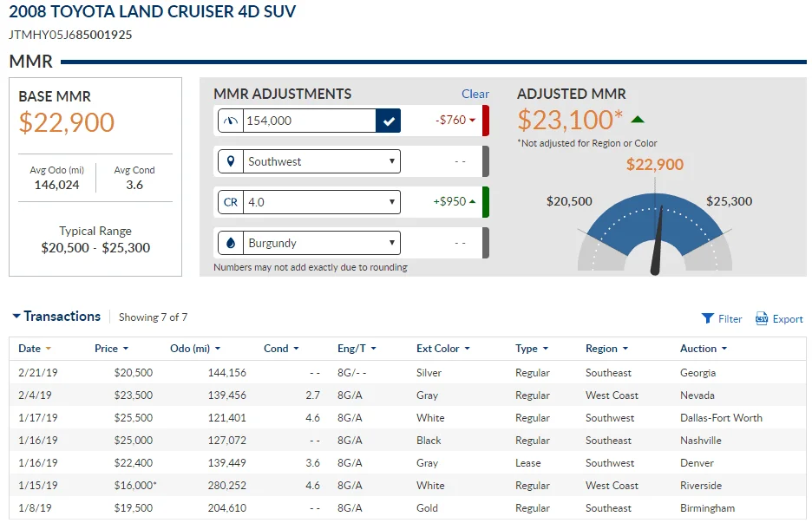Sort transactions by Price column

coord(111,349)
